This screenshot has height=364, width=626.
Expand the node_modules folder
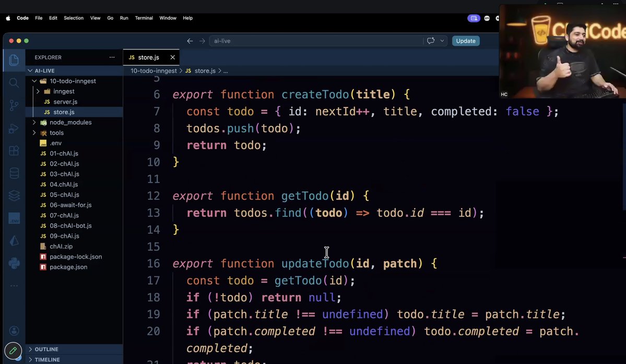coord(34,123)
